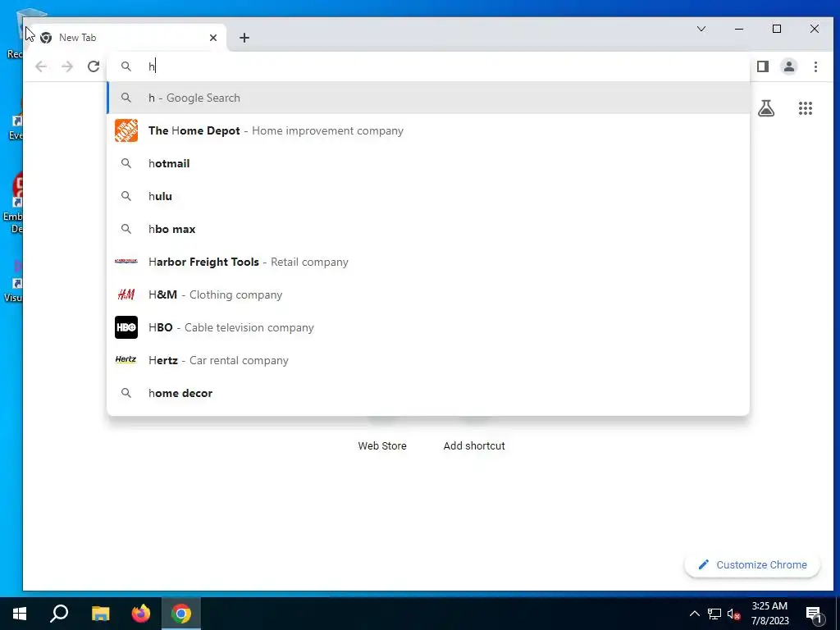The image size is (840, 630).
Task: Select the hulu suggestion
Action: (428, 196)
